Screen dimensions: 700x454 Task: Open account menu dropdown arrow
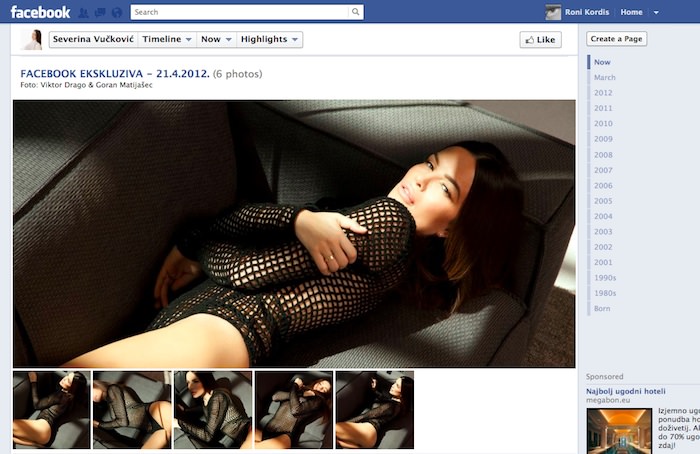click(x=656, y=13)
